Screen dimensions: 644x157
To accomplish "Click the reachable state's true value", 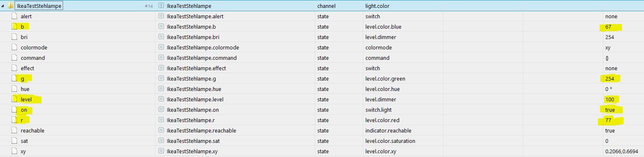I will 610,130.
